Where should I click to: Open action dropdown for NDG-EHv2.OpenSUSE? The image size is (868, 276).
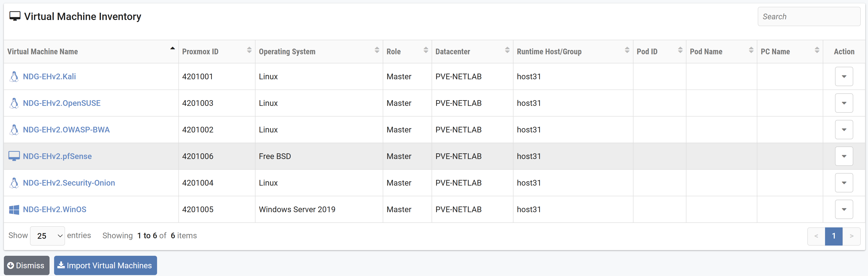coord(844,103)
